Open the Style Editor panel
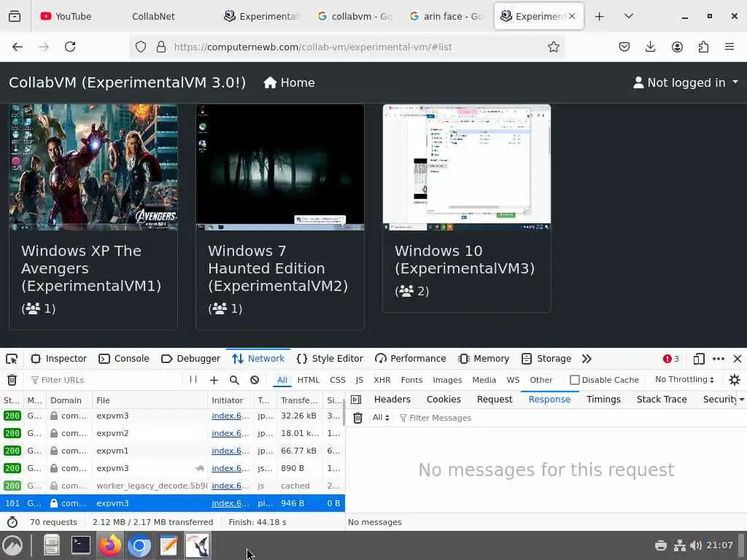This screenshot has height=560, width=747. 330,359
